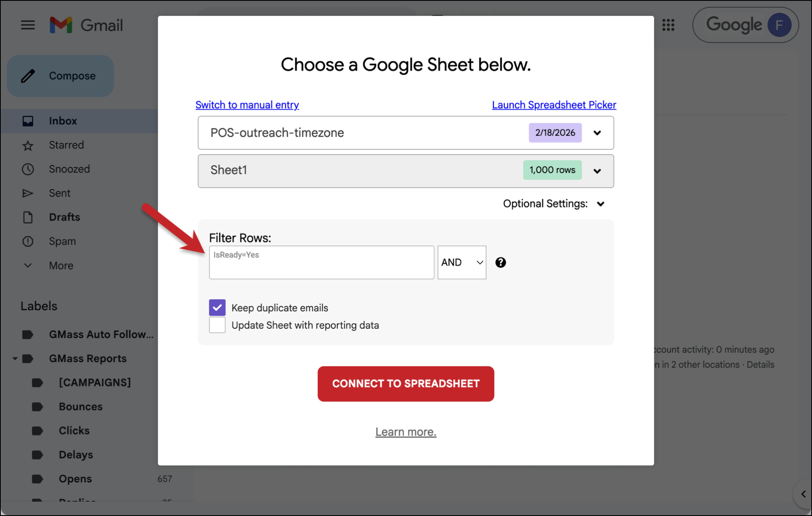Click the Spam warning icon

click(x=28, y=242)
